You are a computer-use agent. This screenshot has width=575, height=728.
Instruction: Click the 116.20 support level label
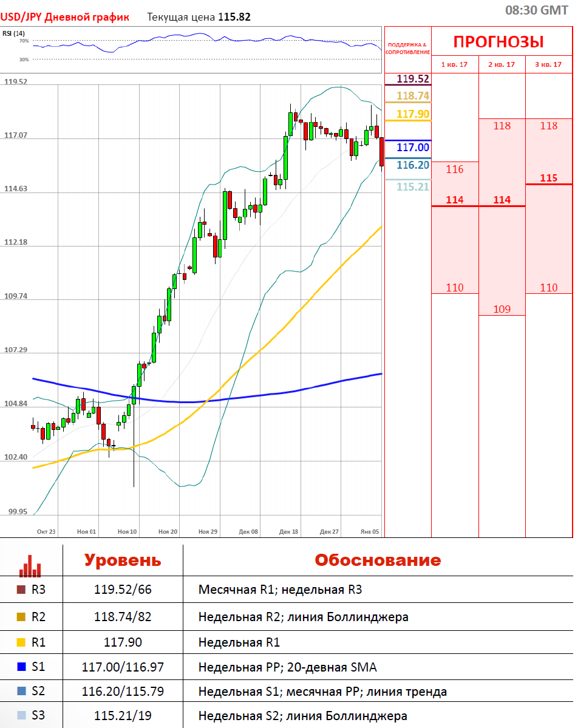pos(412,165)
